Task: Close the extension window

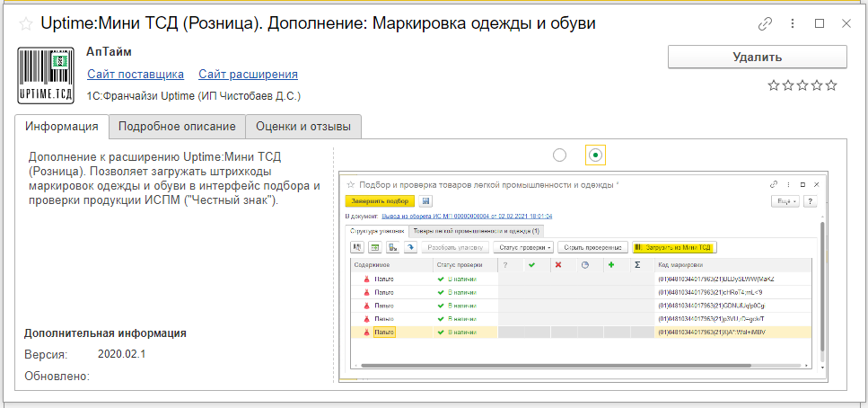Action: coord(846,24)
